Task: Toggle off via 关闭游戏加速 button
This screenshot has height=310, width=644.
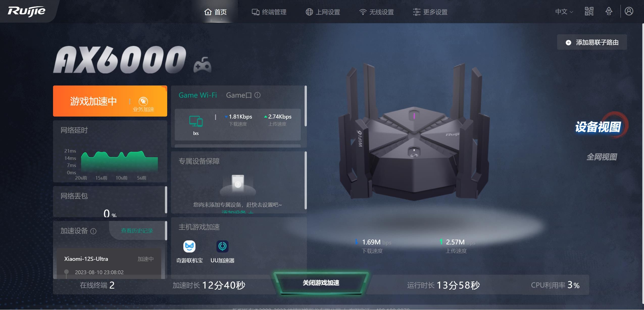Action: (x=321, y=283)
